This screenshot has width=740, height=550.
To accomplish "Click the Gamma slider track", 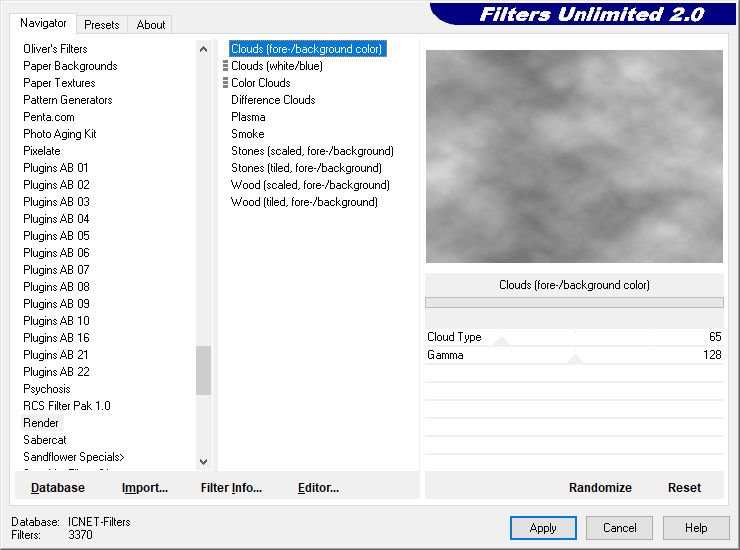I will tap(574, 355).
